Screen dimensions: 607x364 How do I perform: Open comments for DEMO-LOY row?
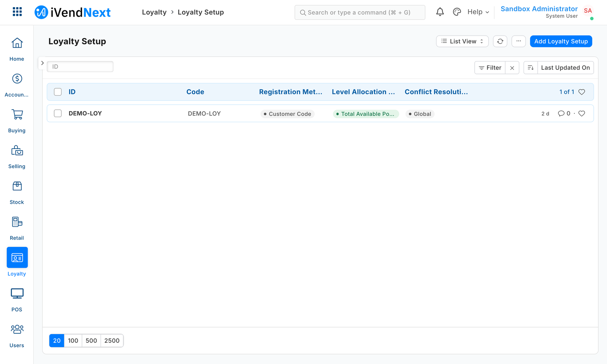[564, 113]
